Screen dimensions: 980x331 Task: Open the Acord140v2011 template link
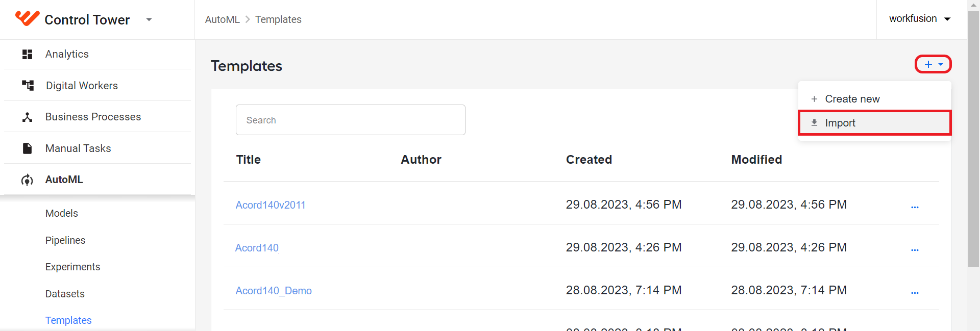pos(271,205)
